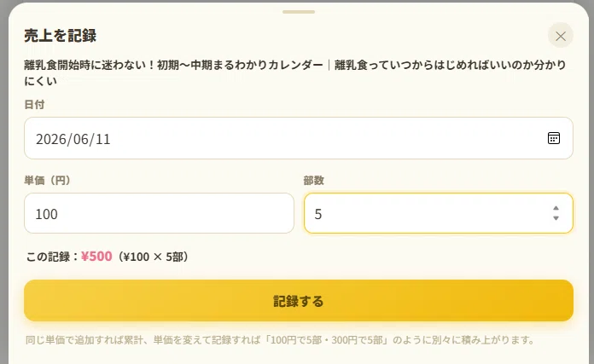The width and height of the screenshot is (594, 364).
Task: Click the 同じ単価で追加すれば累計 help note
Action: pyautogui.click(x=280, y=340)
